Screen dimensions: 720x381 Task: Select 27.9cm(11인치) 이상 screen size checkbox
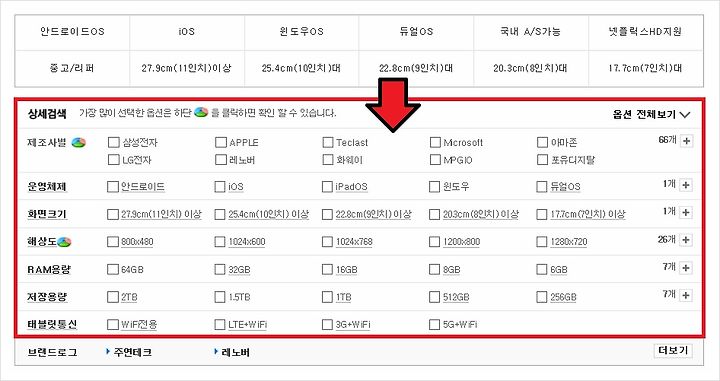pos(112,214)
